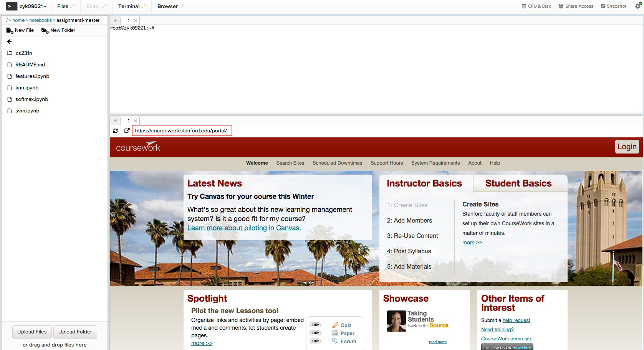Pop out the Terminal panel arrow icon
Screen dimensions: 644x350
tap(144, 7)
